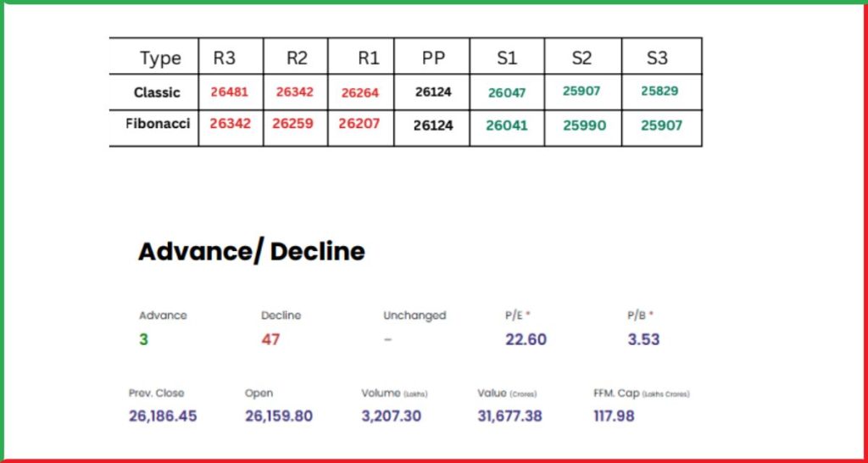Image resolution: width=868 pixels, height=463 pixels.
Task: Select Classic S1 value 26047
Action: tap(507, 93)
